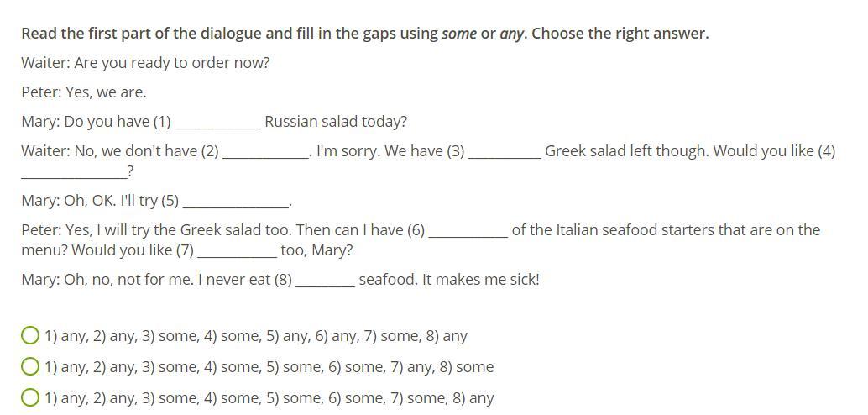Click the answer text ending '7) any, 8) some'
This screenshot has width=868, height=415.
click(269, 367)
